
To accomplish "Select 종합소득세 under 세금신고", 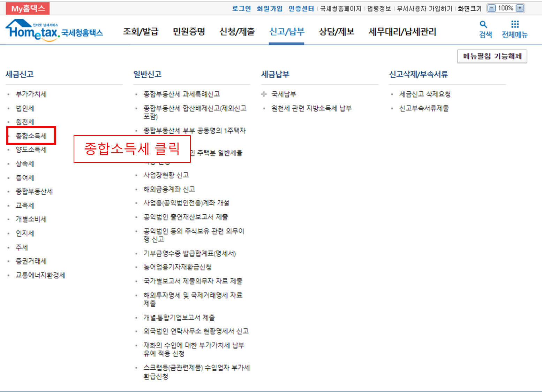I will pyautogui.click(x=31, y=136).
